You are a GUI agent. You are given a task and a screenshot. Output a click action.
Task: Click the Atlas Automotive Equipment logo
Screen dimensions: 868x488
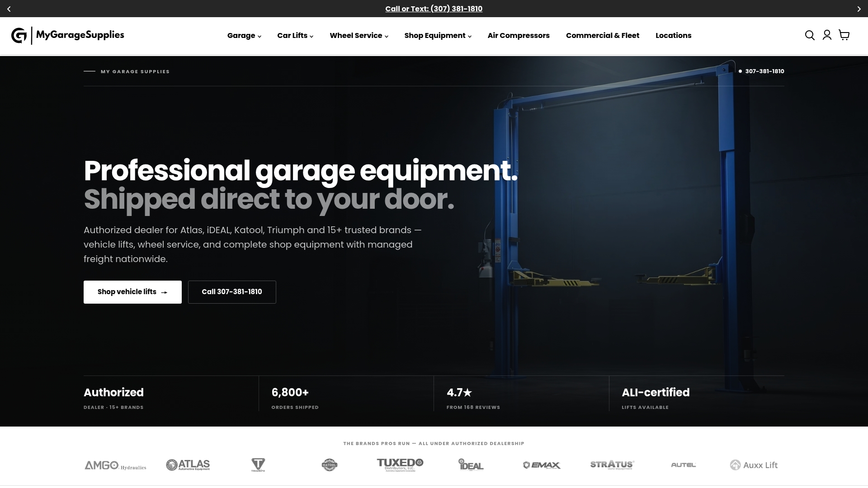[x=188, y=465]
